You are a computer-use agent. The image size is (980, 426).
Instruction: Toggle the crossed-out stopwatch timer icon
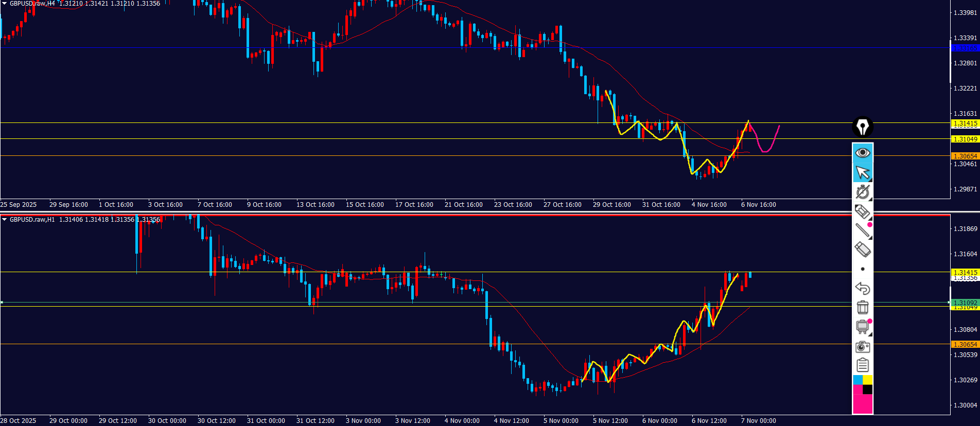click(x=863, y=192)
